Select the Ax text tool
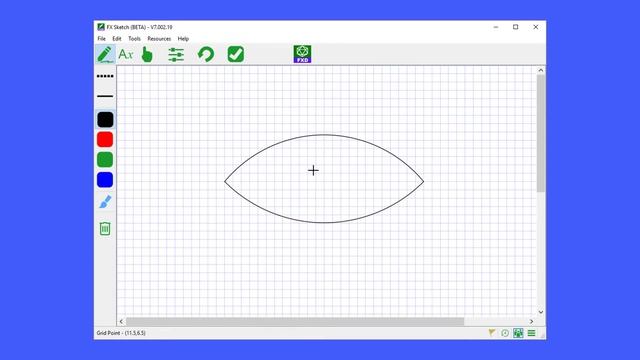The width and height of the screenshot is (640, 360). [x=126, y=54]
